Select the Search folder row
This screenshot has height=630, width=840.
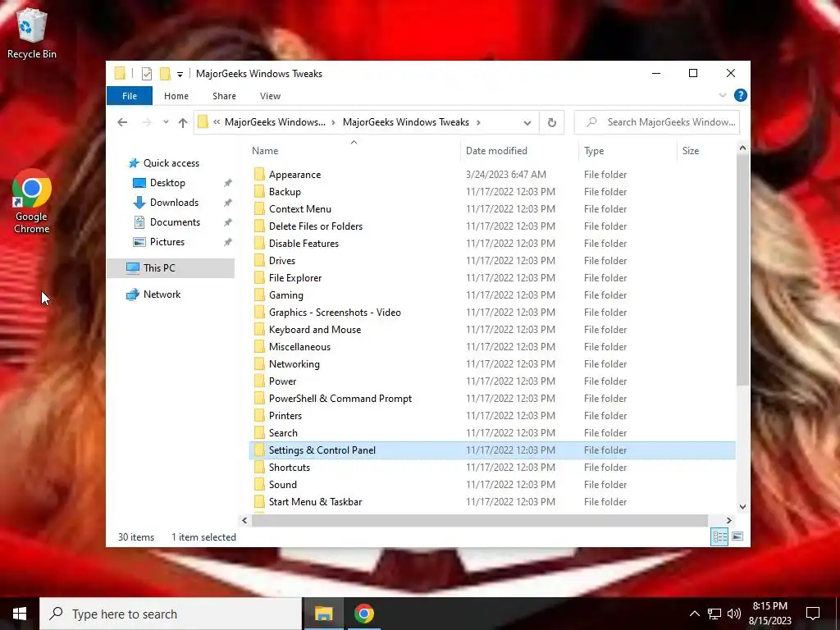(492, 433)
